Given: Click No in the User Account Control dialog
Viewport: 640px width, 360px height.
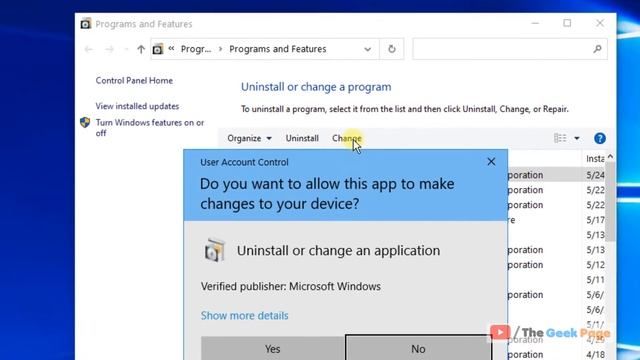Looking at the screenshot, I should 418,349.
